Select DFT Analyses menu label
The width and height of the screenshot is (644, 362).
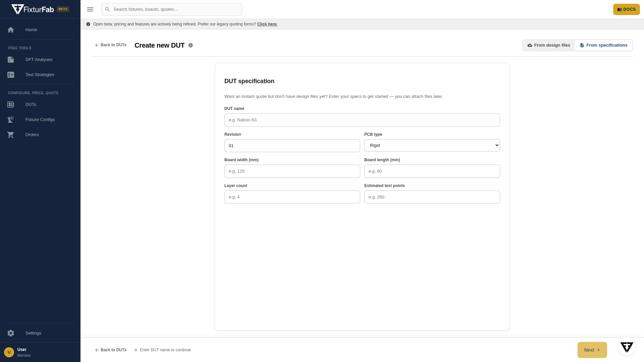39,60
